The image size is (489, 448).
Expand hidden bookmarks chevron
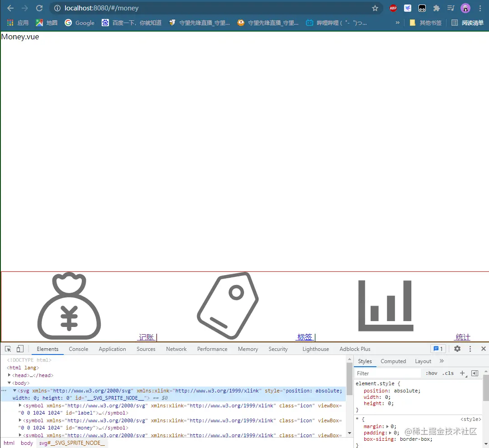(397, 23)
